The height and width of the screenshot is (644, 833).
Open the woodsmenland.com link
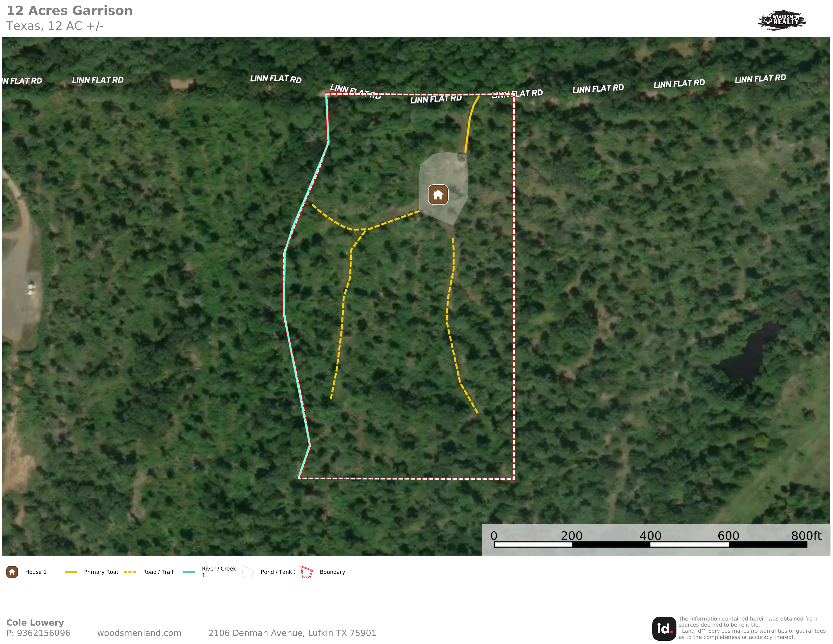pyautogui.click(x=139, y=633)
